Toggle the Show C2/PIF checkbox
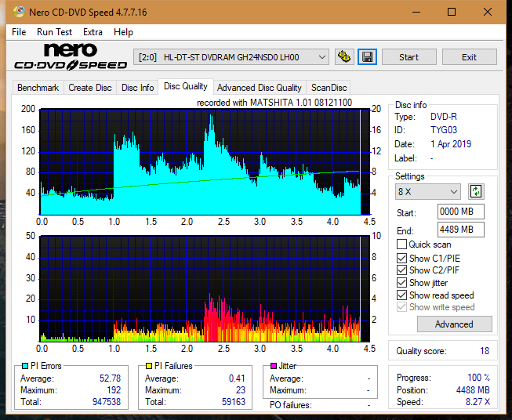Screen dimensions: 512x420 pos(401,270)
